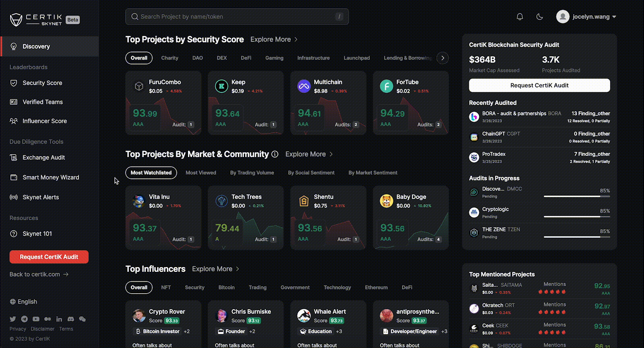Open the notifications bell
This screenshot has height=348, width=644.
click(520, 17)
